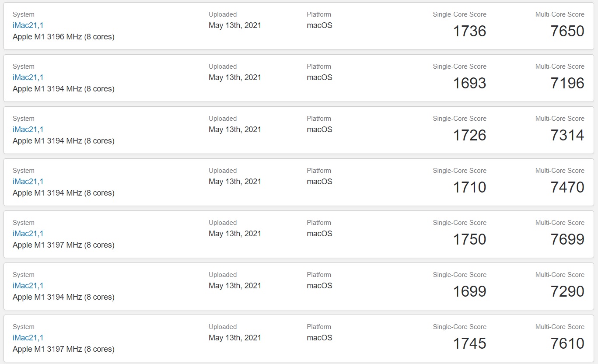This screenshot has width=598, height=364.
Task: Click the multi-core score 7650
Action: click(x=567, y=31)
